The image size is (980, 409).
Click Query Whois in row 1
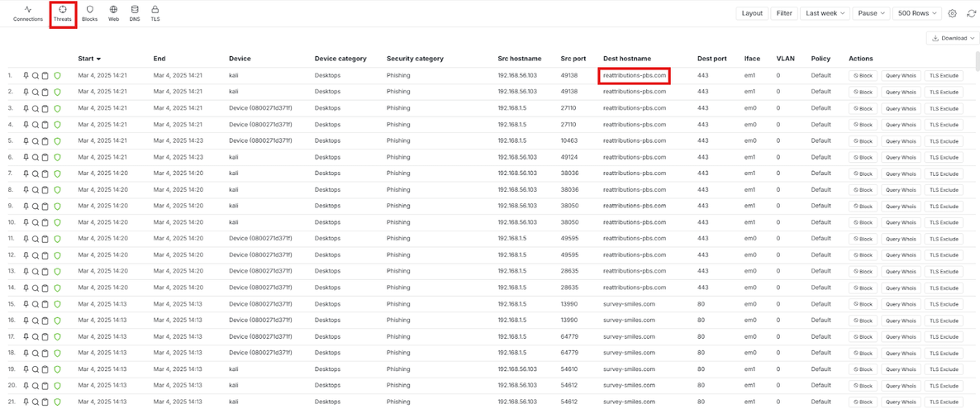tap(901, 75)
